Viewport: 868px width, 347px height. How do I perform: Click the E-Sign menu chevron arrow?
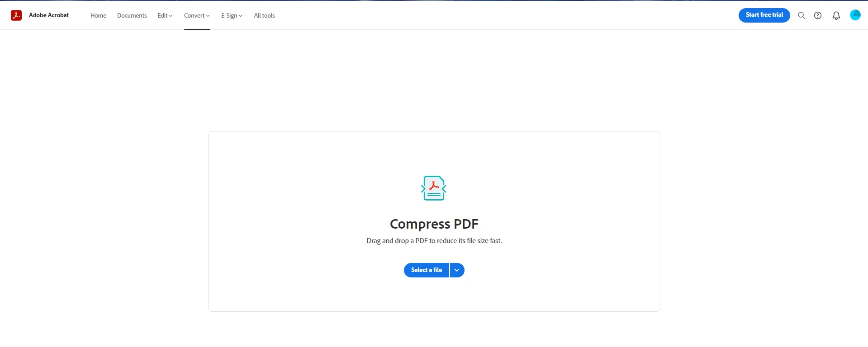pos(241,16)
